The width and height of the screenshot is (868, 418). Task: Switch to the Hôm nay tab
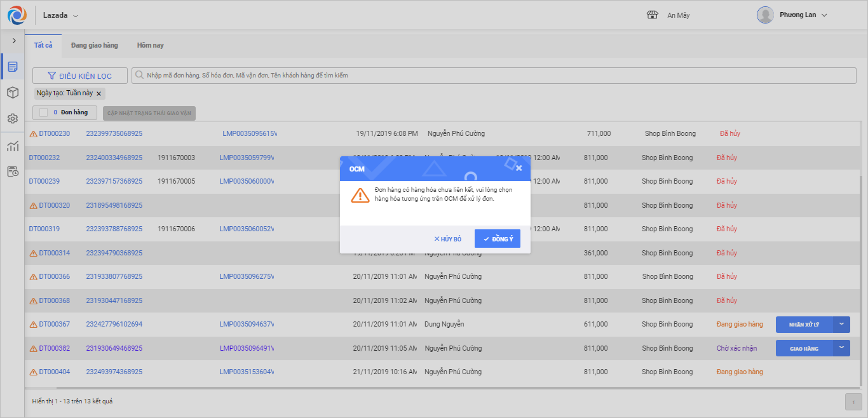(150, 46)
